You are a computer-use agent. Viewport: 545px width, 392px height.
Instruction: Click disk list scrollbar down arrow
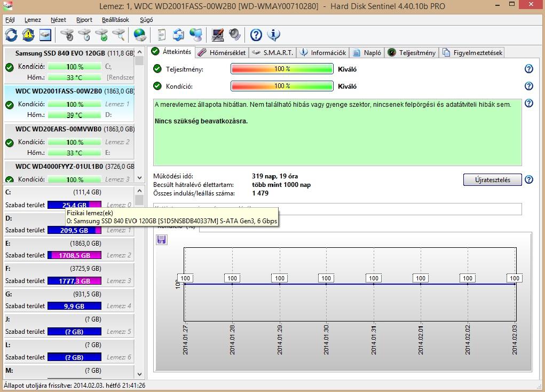pyautogui.click(x=139, y=178)
